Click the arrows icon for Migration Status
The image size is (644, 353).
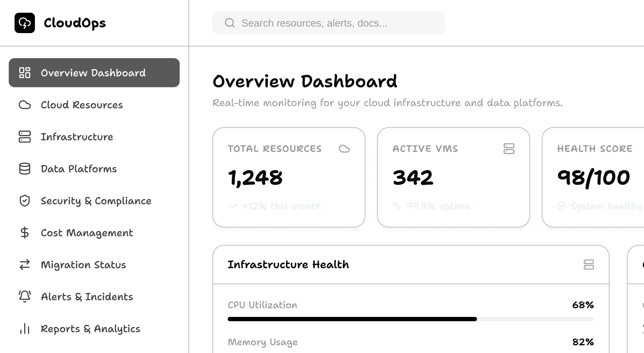pos(24,265)
